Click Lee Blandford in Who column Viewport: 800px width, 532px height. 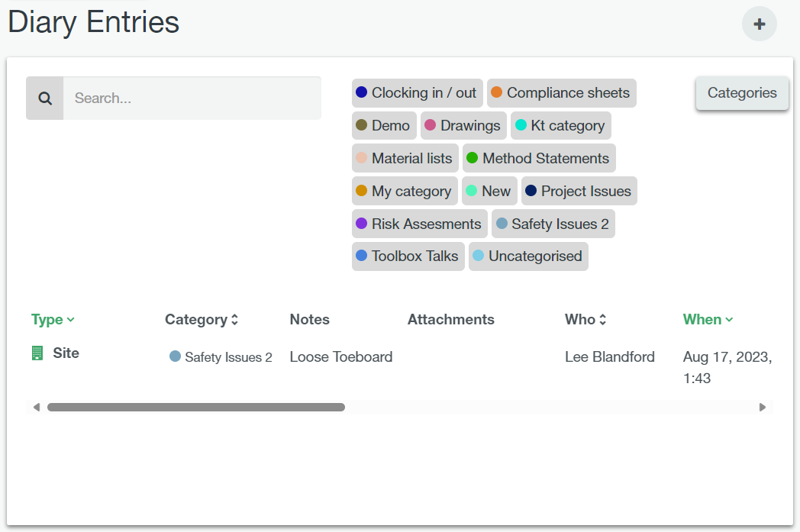coord(609,356)
